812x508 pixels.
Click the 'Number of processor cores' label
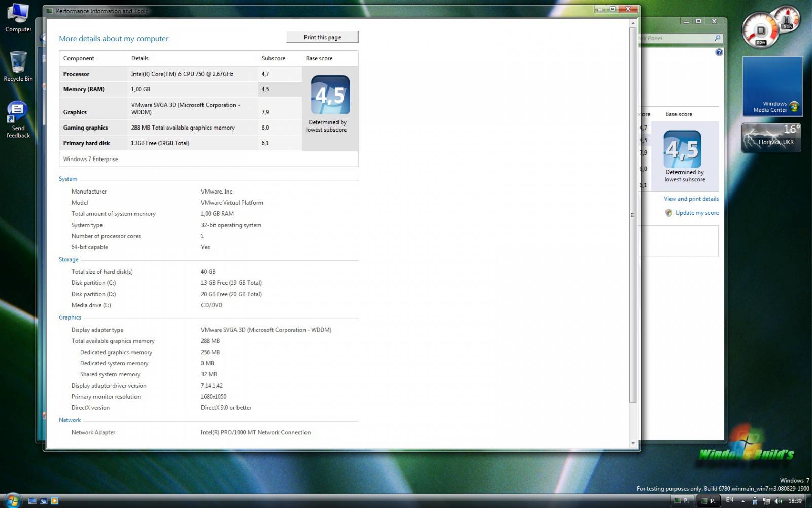pyautogui.click(x=106, y=236)
